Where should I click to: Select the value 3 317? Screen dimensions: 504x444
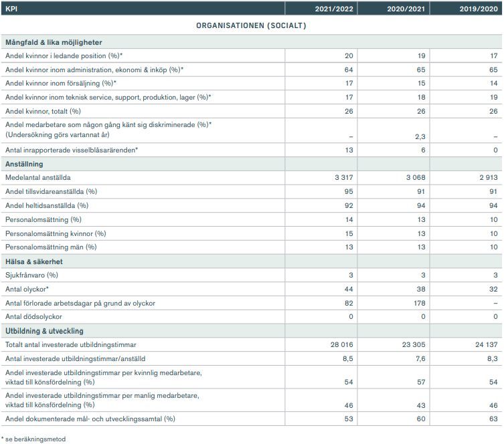(x=344, y=178)
